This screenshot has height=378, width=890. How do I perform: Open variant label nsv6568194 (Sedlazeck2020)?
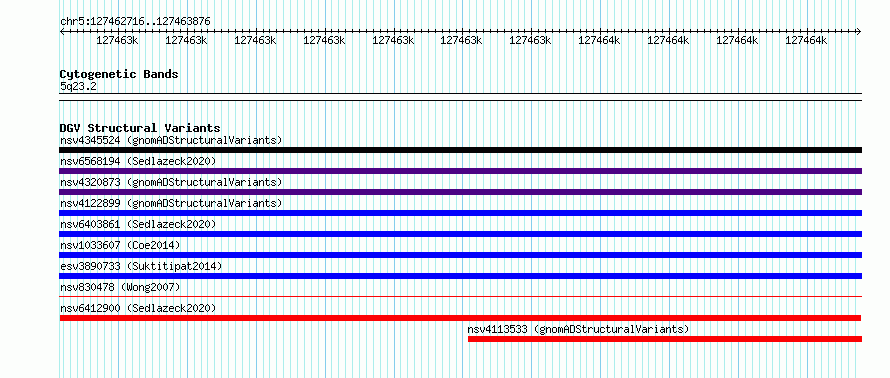coord(138,161)
